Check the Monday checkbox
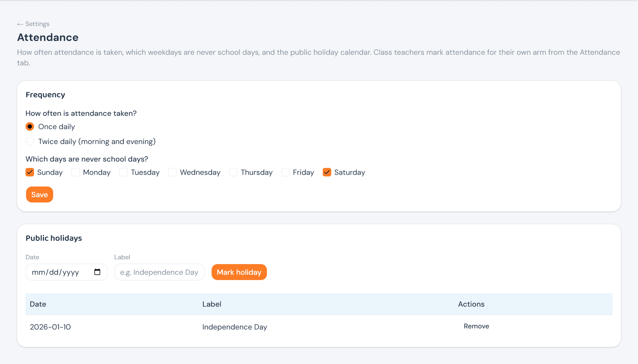Screen dimensions: 638x364 tap(75, 172)
